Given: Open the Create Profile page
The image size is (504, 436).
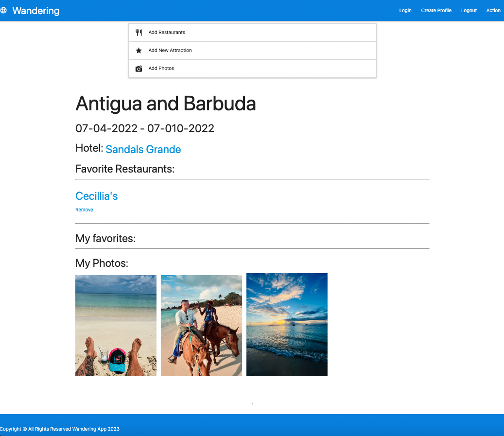Looking at the screenshot, I should 436,10.
